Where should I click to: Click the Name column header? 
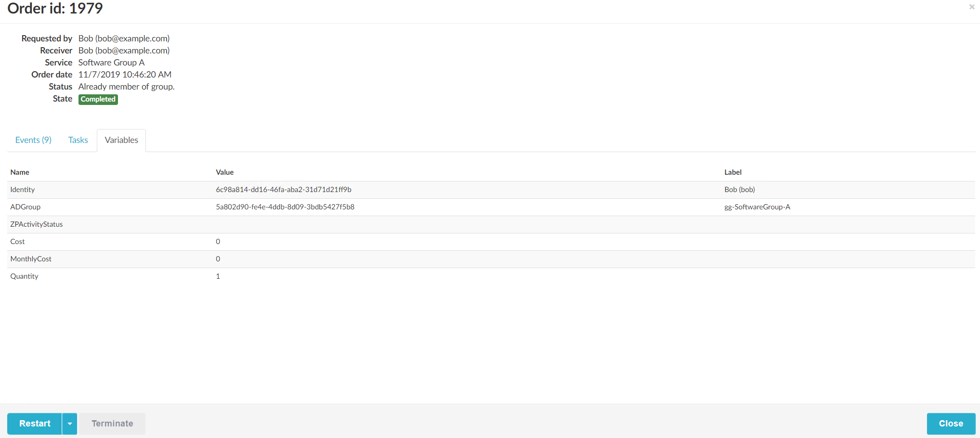coord(20,172)
